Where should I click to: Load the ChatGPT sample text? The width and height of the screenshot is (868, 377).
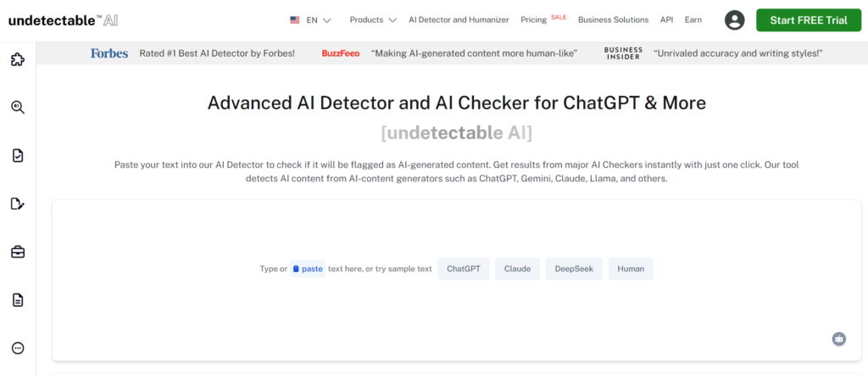tap(463, 269)
